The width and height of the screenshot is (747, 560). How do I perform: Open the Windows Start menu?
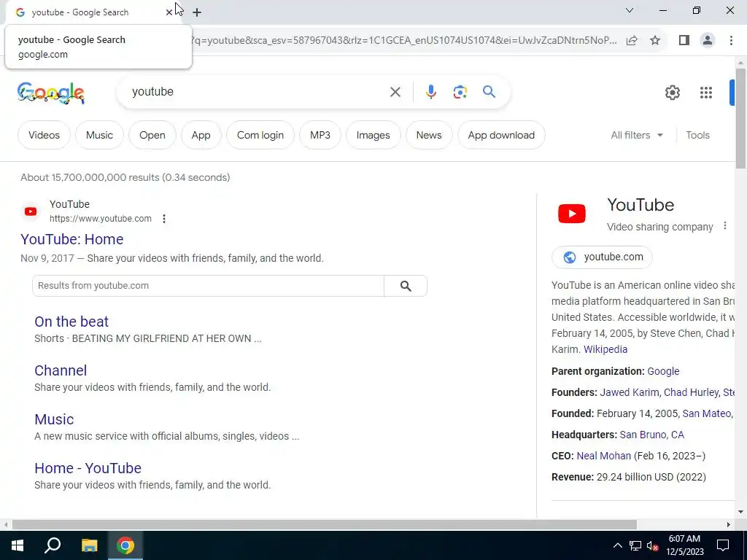pos(18,545)
